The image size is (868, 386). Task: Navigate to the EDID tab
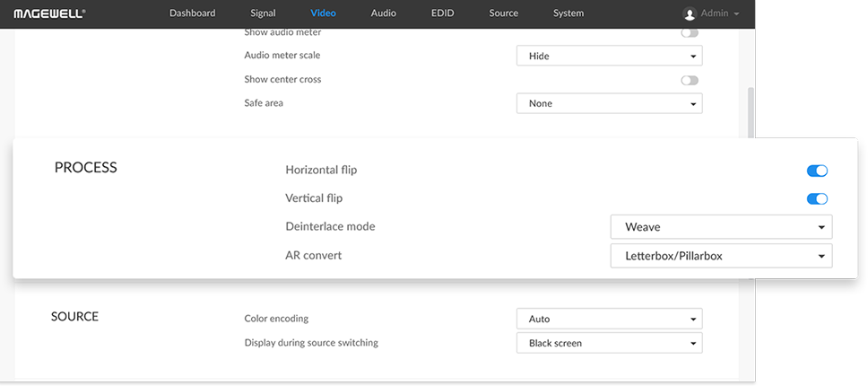[442, 13]
